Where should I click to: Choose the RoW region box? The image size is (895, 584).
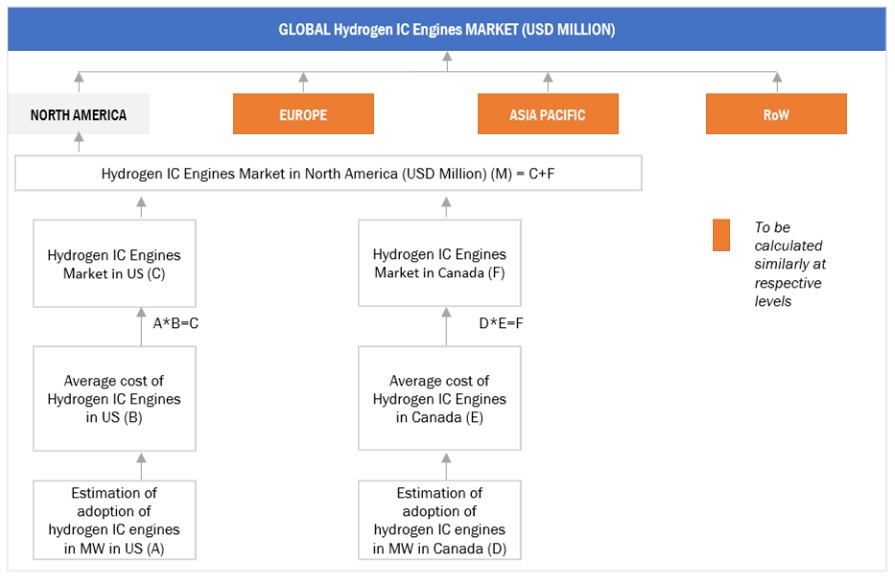(776, 115)
